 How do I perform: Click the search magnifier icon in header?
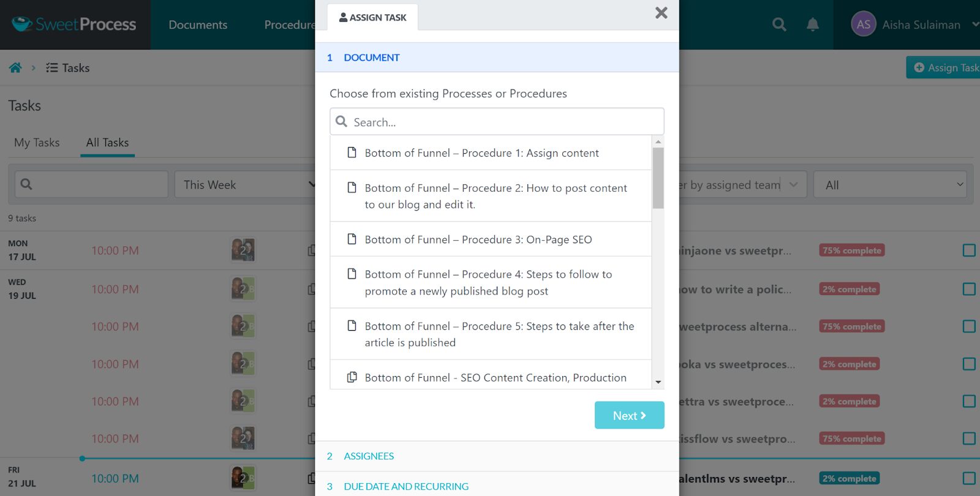click(779, 24)
